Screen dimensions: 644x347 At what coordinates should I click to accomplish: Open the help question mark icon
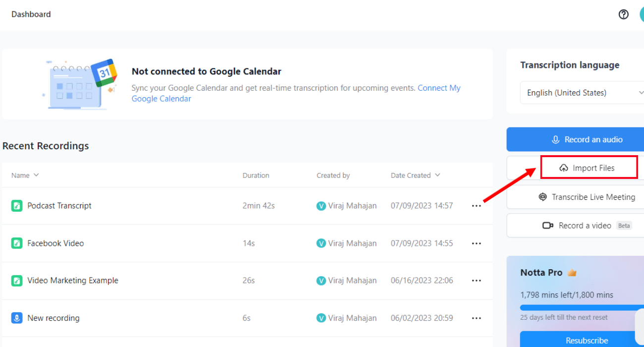tap(624, 14)
